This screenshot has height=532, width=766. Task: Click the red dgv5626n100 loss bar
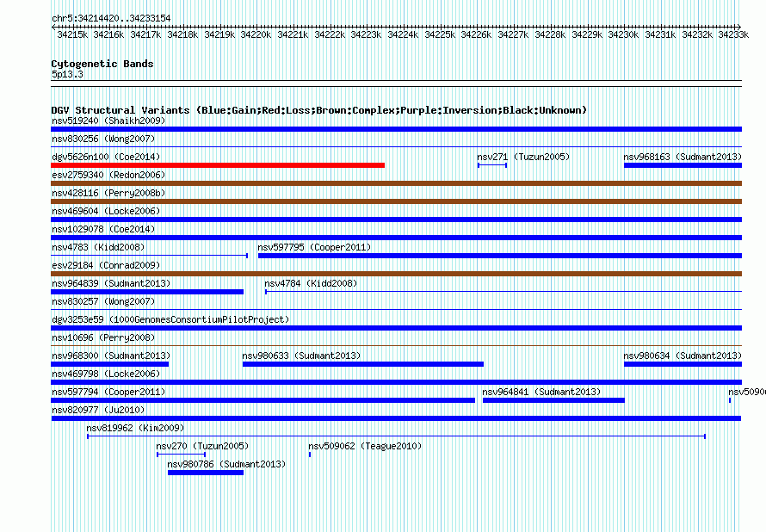(218, 165)
